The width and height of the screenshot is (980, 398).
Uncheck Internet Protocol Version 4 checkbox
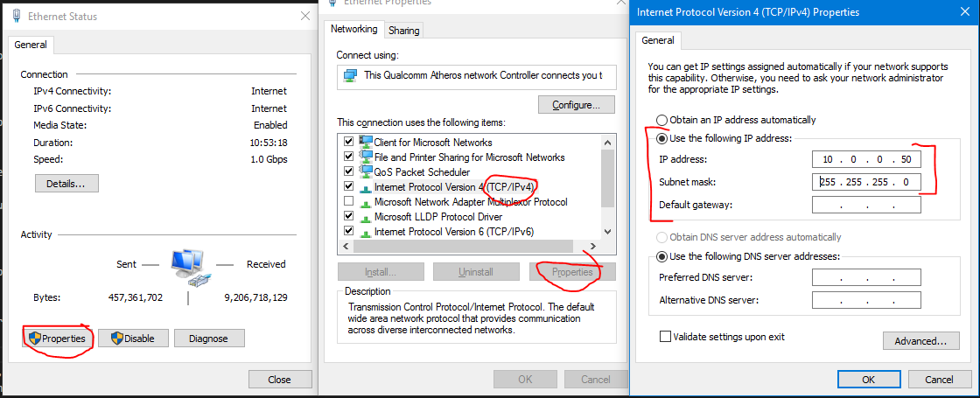[349, 186]
